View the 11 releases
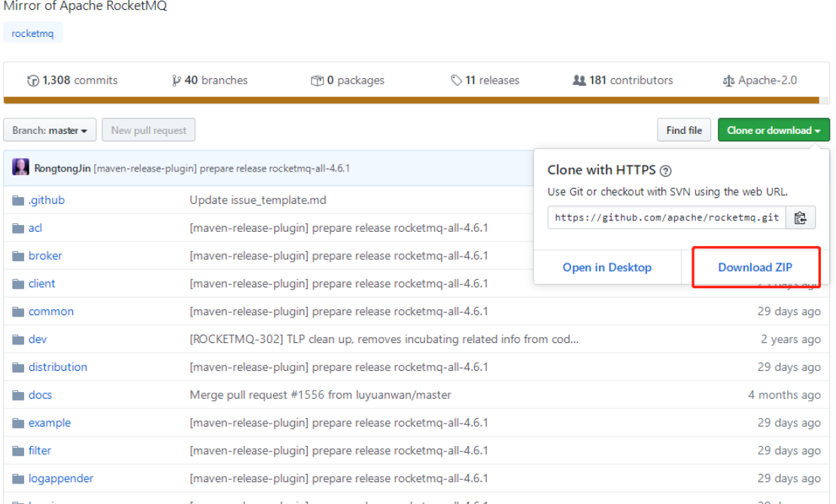836x504 pixels. click(x=485, y=80)
